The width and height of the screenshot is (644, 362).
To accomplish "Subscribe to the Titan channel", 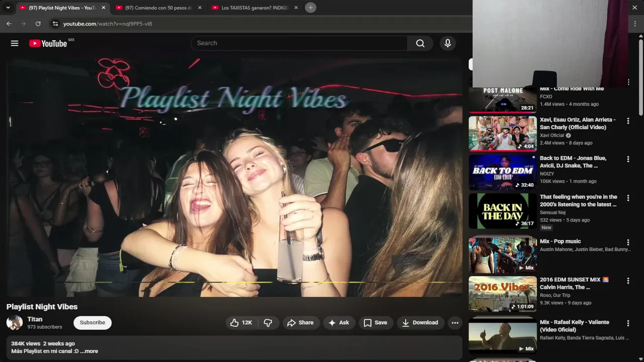I will click(93, 323).
